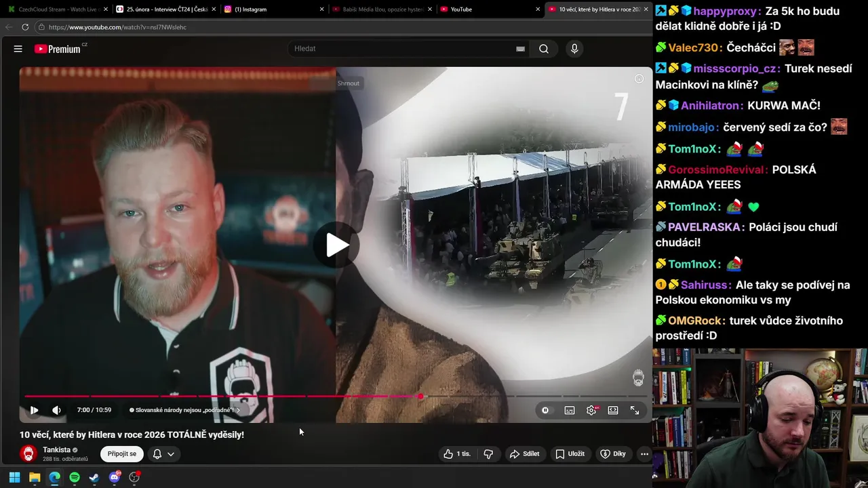
Task: Open the Tankista channel avatar
Action: [28, 453]
